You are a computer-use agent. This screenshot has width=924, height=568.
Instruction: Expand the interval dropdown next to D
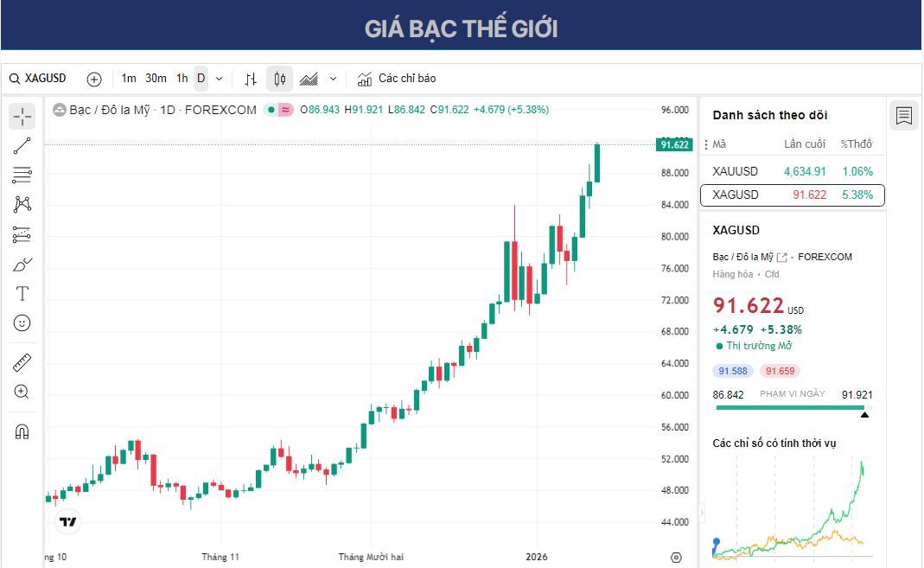[x=219, y=78]
